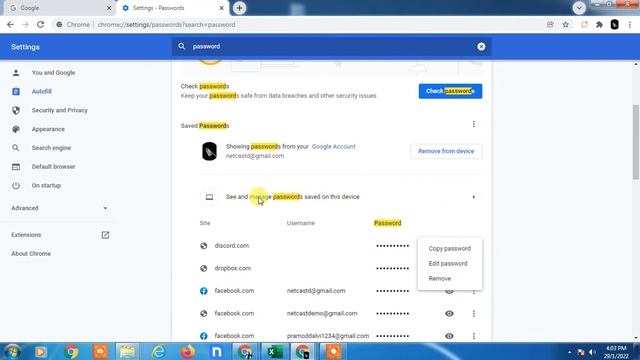
Task: Click the volume icon in system tray
Action: pyautogui.click(x=592, y=352)
